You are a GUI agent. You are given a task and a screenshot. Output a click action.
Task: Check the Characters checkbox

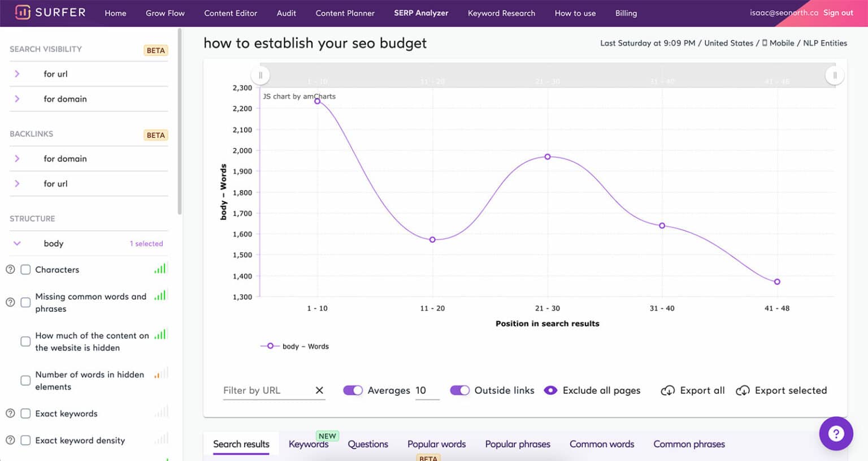click(x=25, y=270)
